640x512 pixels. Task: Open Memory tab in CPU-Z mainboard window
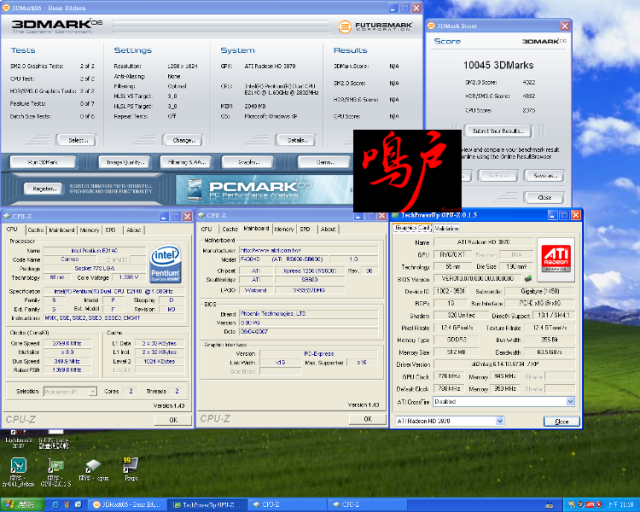284,229
